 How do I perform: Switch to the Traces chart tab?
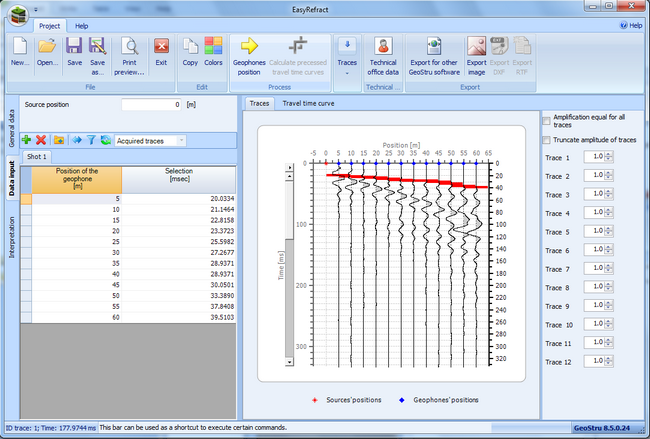(260, 103)
